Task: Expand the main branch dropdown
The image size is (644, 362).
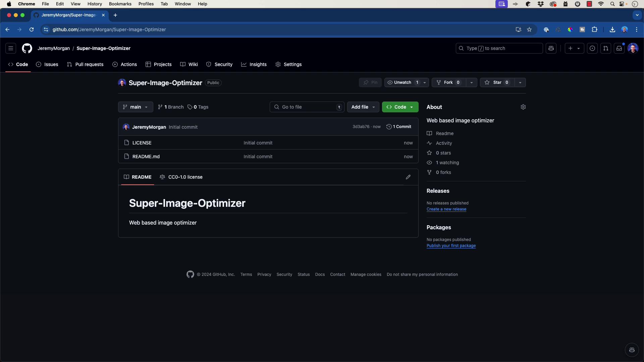Action: coord(136,107)
